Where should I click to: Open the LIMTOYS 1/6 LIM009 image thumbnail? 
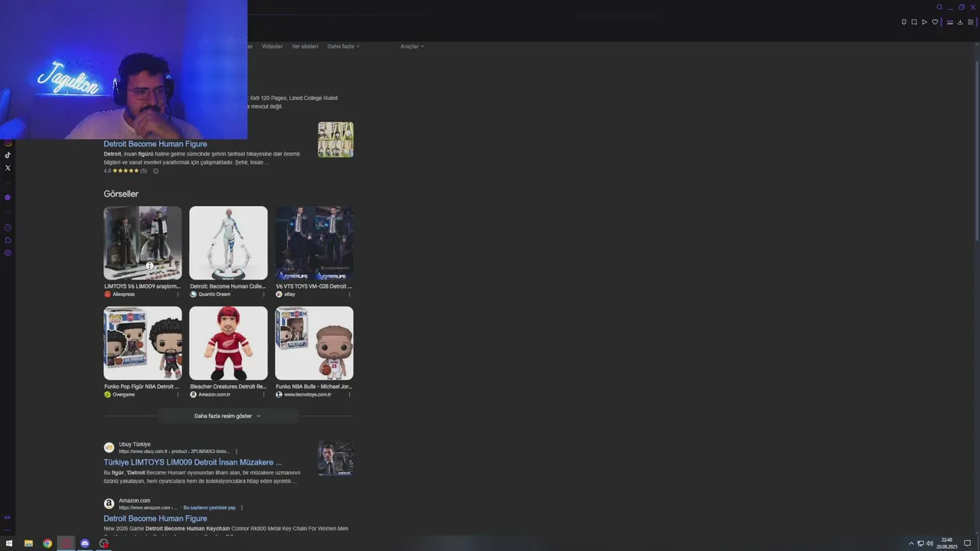point(142,243)
